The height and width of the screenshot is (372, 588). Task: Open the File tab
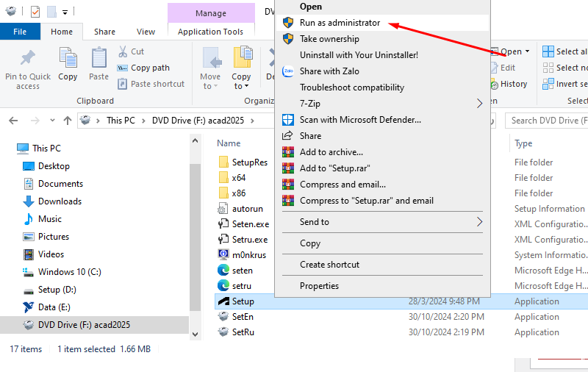coord(20,32)
